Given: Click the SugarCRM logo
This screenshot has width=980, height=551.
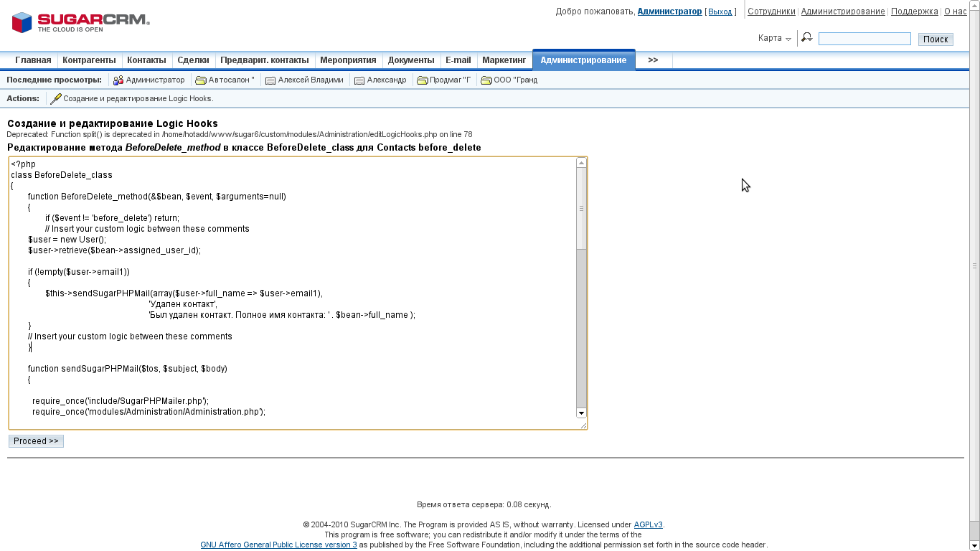Looking at the screenshot, I should [80, 22].
